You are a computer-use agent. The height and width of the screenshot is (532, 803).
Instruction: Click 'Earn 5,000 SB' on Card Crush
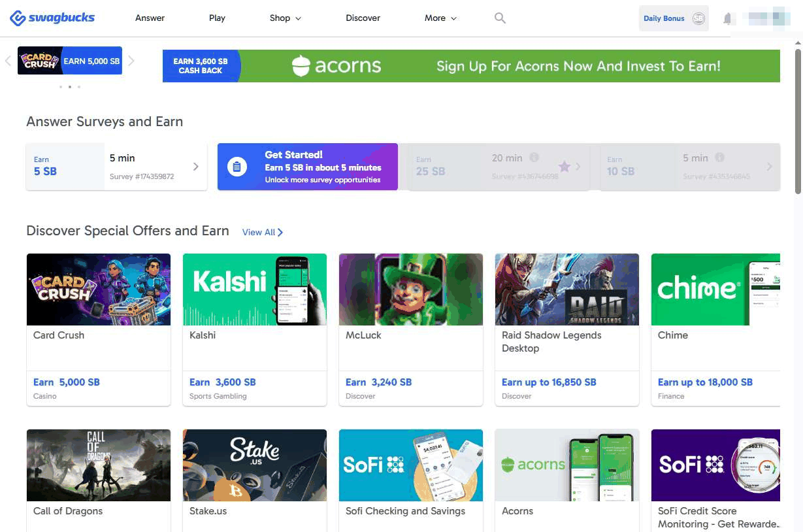tap(67, 382)
